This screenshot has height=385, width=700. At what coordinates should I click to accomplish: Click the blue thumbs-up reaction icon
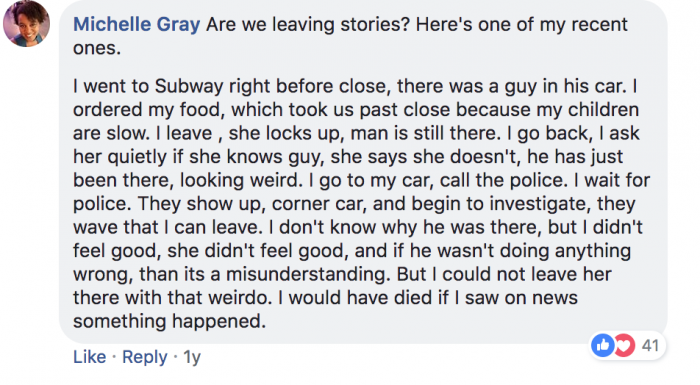point(602,345)
